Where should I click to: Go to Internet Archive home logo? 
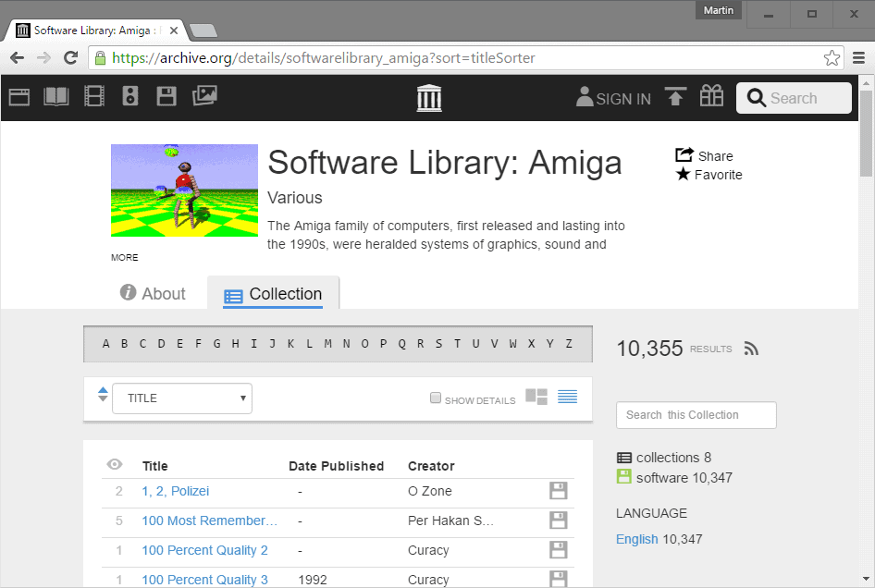click(429, 98)
